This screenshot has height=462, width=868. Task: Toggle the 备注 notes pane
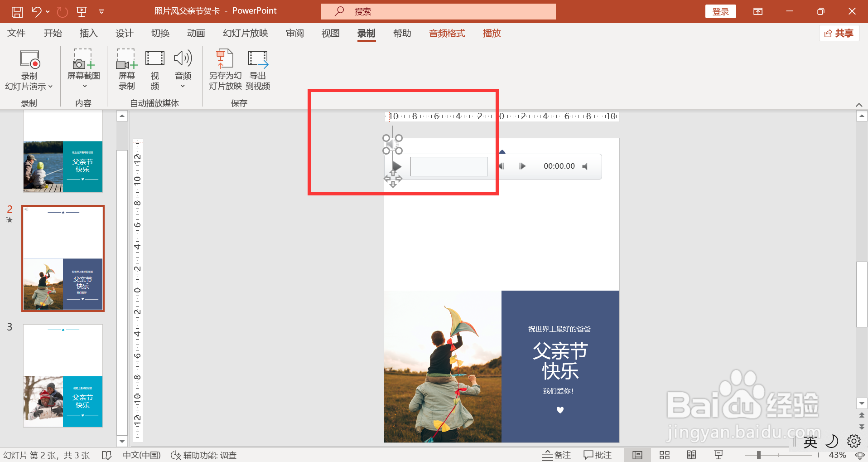[x=557, y=455]
